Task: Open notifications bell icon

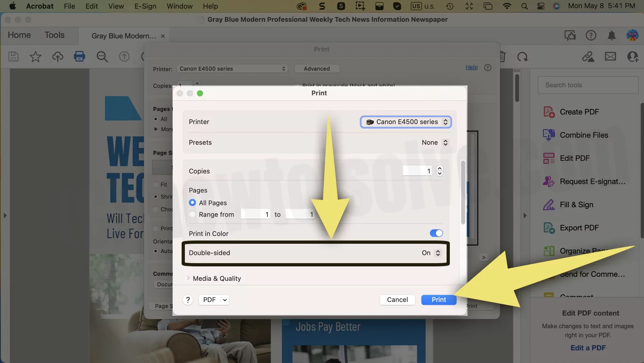Action: [x=612, y=36]
